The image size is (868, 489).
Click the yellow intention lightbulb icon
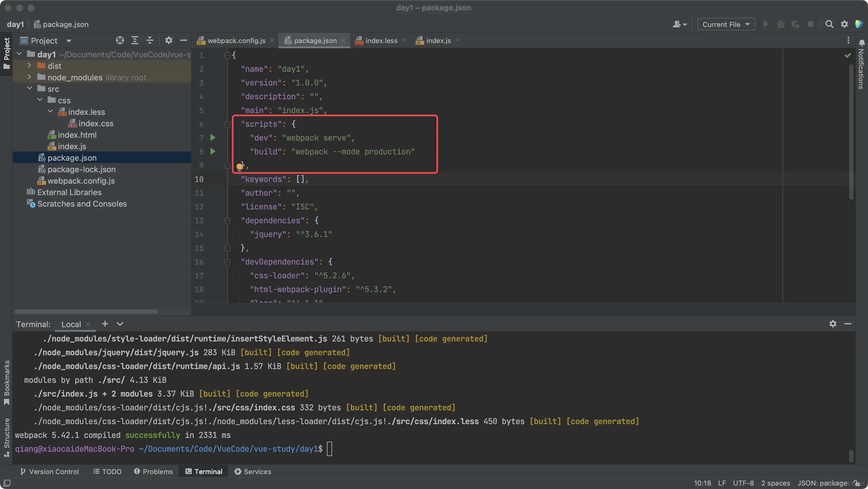[239, 166]
